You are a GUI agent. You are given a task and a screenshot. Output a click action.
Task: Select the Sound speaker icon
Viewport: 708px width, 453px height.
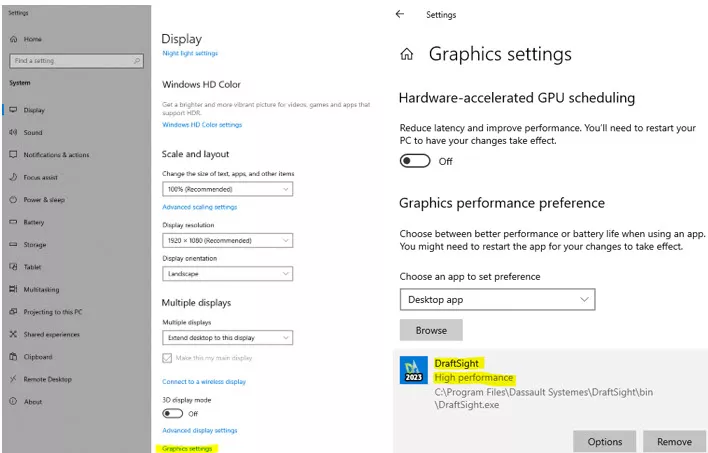point(13,132)
